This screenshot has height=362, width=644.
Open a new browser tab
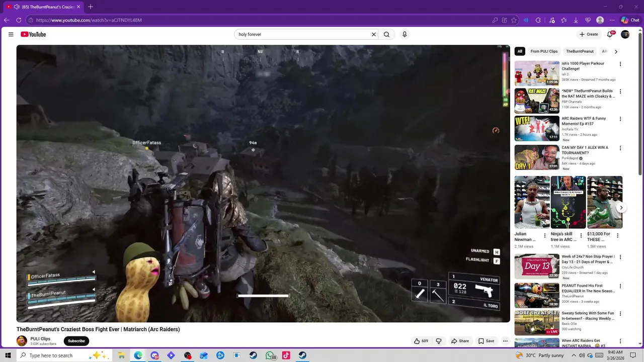point(91,7)
